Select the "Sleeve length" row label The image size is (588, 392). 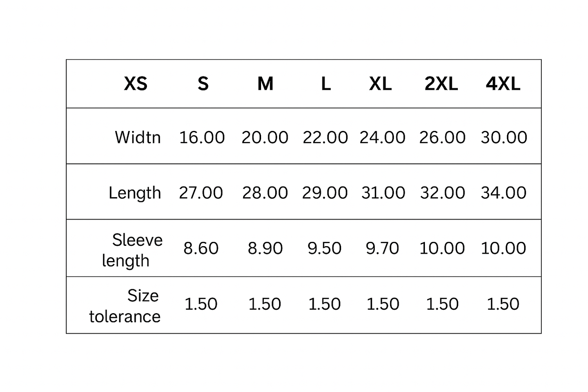coord(132,250)
